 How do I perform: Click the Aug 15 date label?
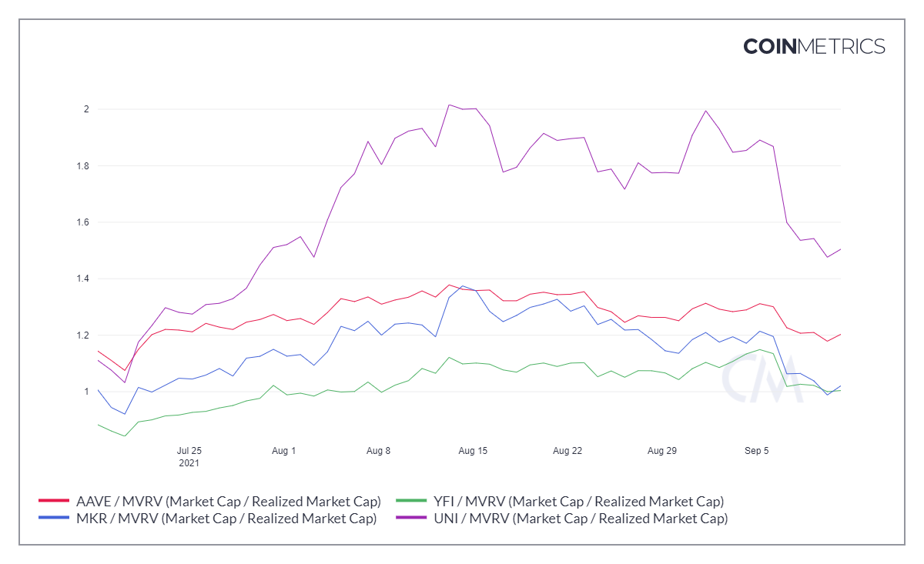(473, 451)
